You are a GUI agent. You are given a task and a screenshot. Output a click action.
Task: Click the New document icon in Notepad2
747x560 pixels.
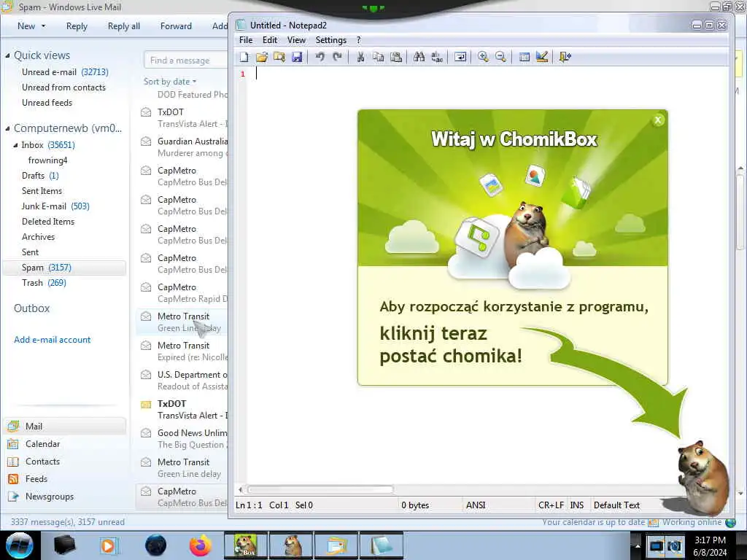(244, 57)
